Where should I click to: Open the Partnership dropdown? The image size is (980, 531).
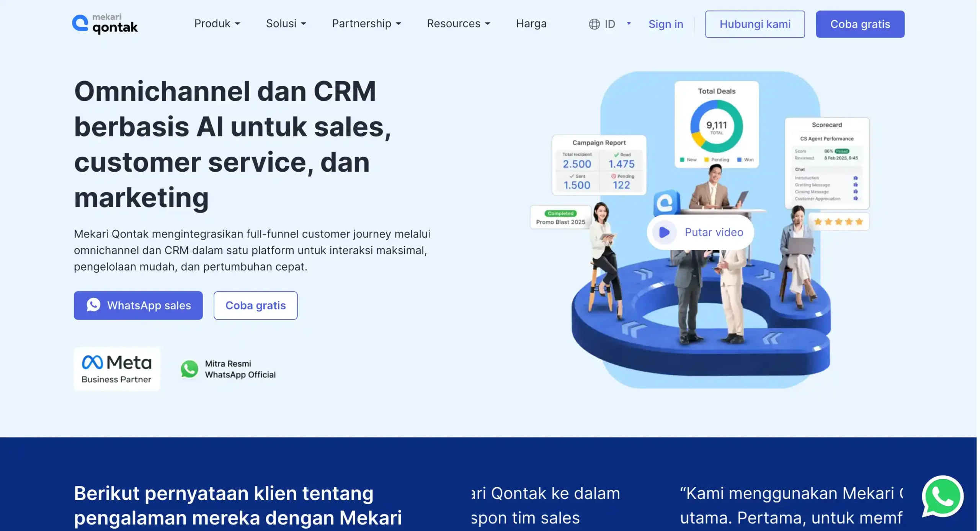click(x=366, y=24)
